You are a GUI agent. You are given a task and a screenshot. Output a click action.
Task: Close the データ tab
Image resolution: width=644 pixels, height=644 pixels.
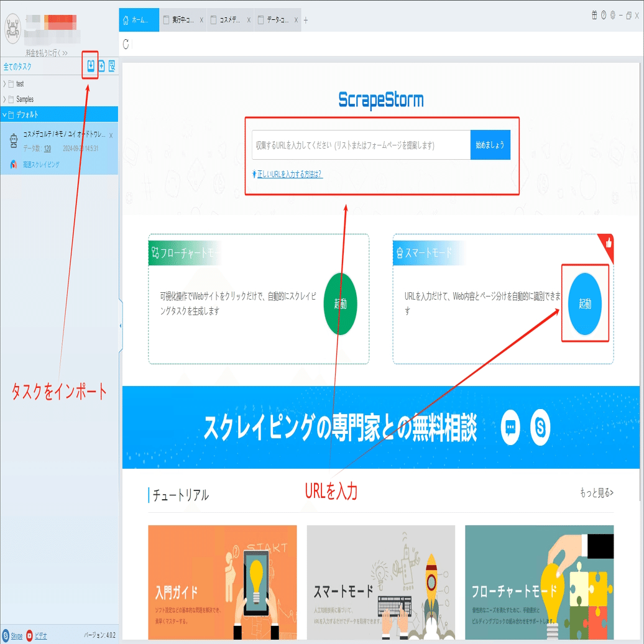click(296, 20)
